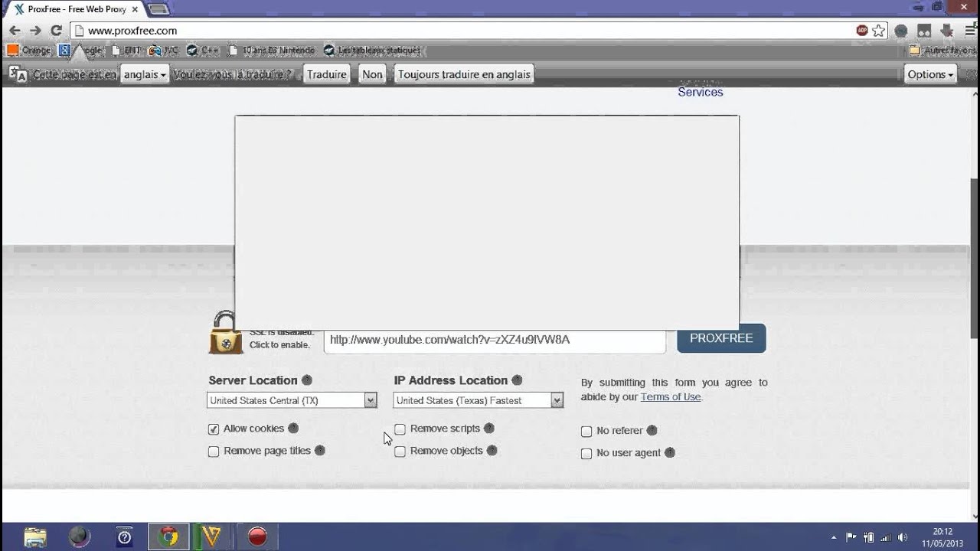Open File Explorer from the taskbar

point(35,537)
